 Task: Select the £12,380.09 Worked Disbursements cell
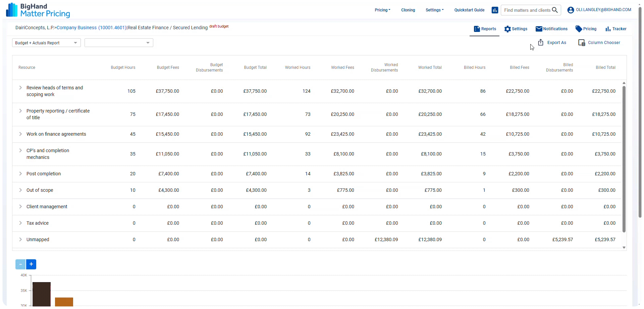point(386,239)
